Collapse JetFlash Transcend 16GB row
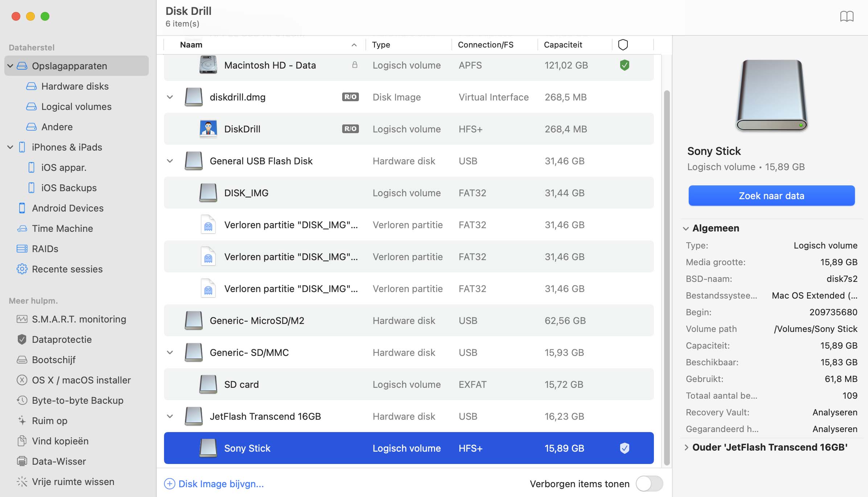The image size is (868, 497). pos(170,416)
